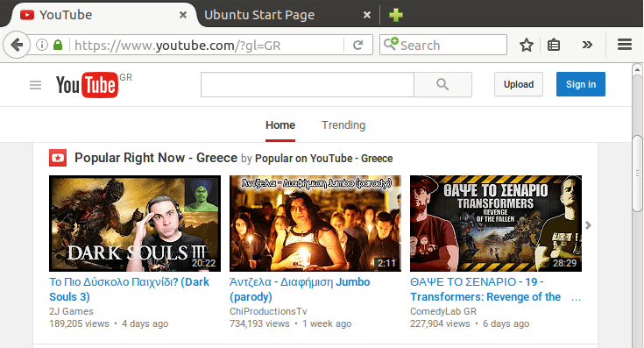Image resolution: width=644 pixels, height=348 pixels.
Task: Toggle YouTube guide hamburger menu
Action: [x=35, y=85]
